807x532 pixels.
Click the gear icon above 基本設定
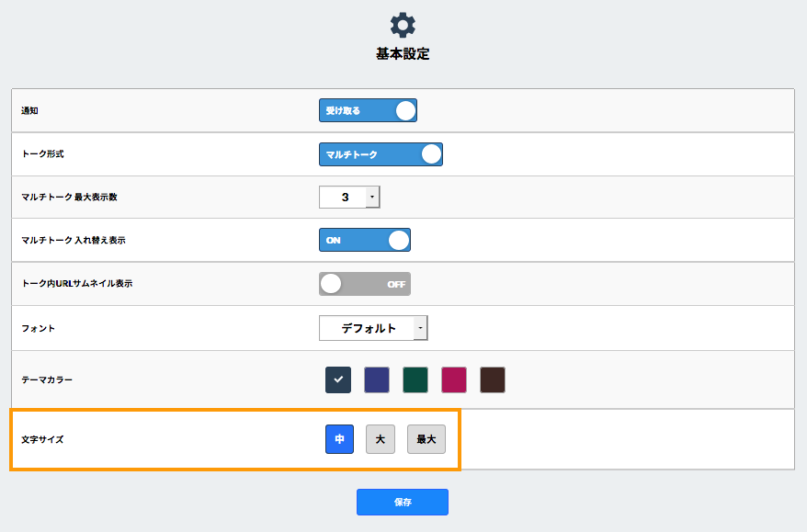(403, 25)
